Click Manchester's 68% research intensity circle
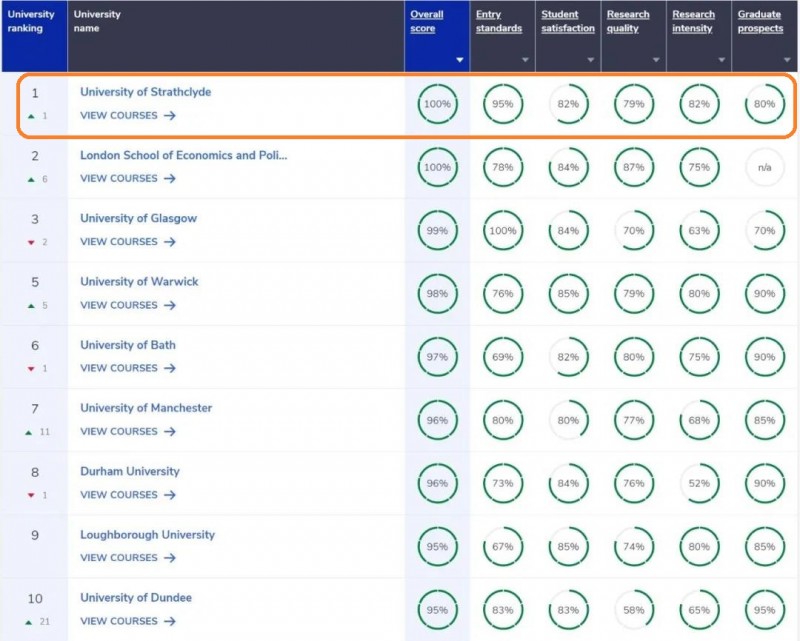800x641 pixels. pyautogui.click(x=699, y=421)
